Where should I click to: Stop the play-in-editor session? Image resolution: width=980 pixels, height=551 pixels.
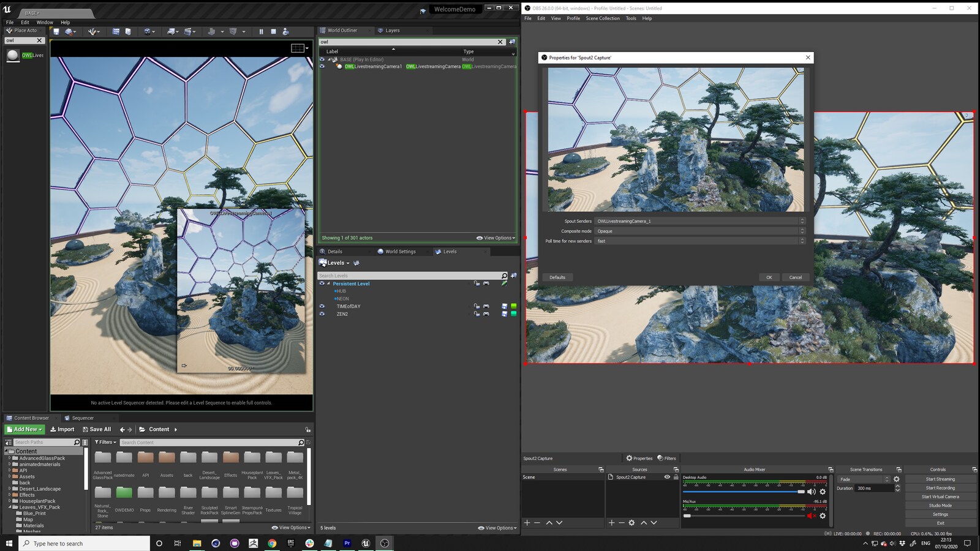[273, 31]
